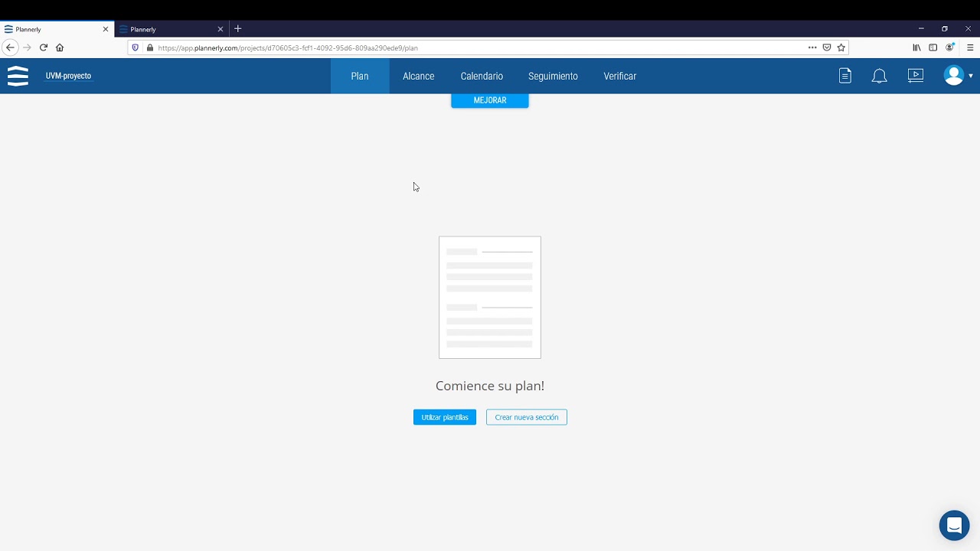Screen dimensions: 980x551
Task: Open the Firefox account icon
Action: (950, 47)
